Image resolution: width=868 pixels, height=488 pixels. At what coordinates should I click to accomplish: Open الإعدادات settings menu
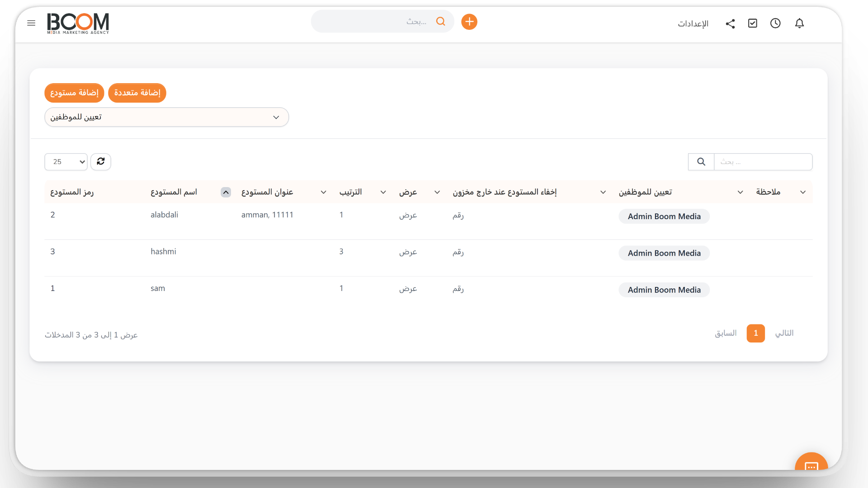point(693,23)
